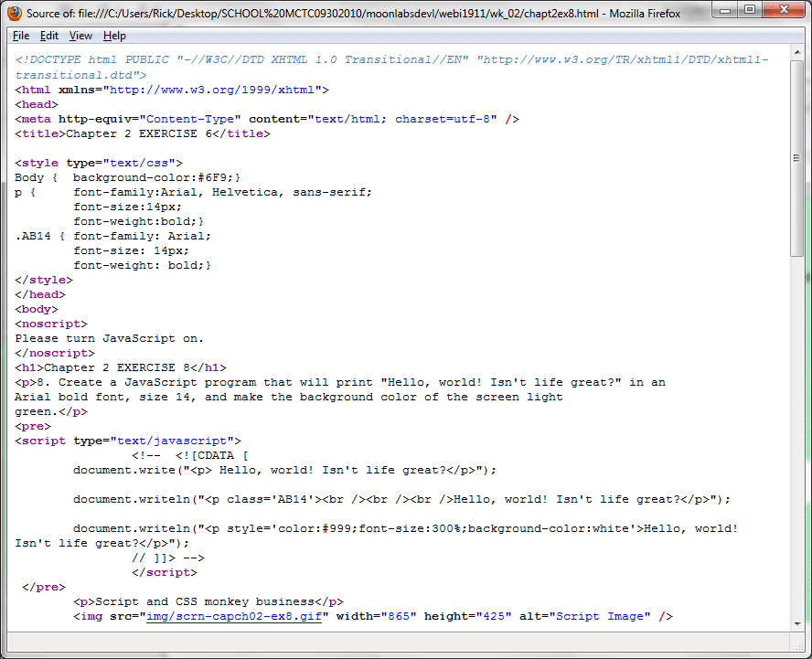
Task: Open the Edit menu
Action: click(49, 36)
